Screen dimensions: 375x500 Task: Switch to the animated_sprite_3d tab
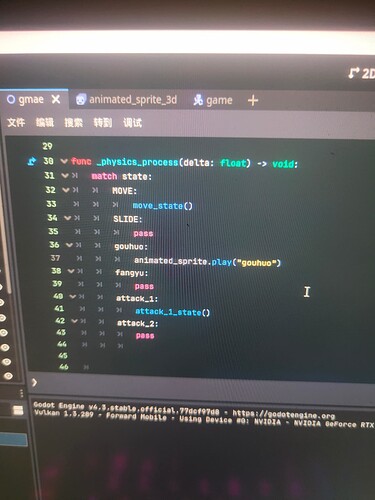[x=127, y=100]
